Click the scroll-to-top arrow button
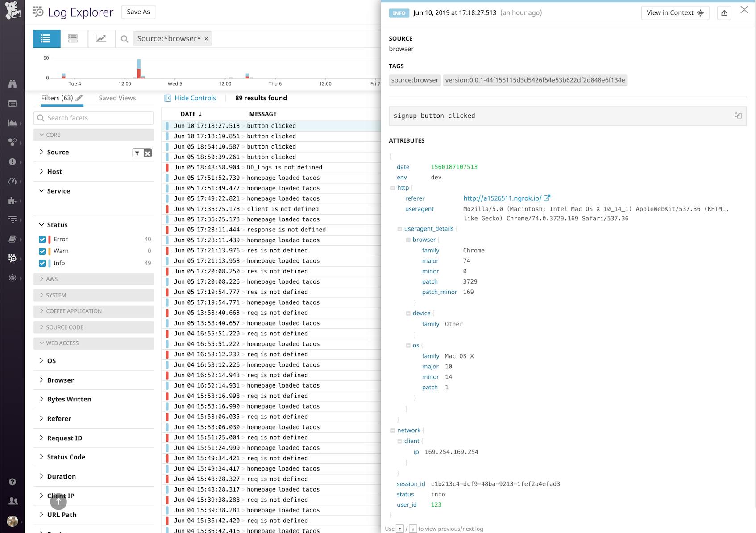Screen dimensions: 756x533 58,501
